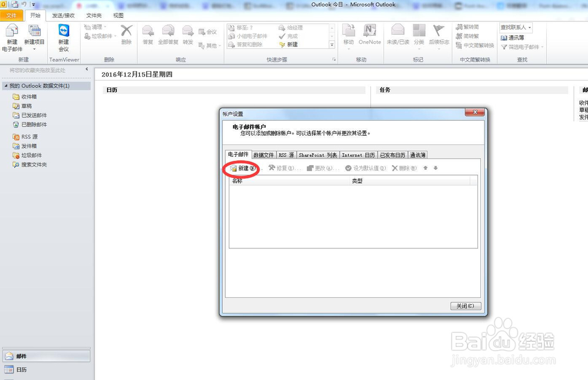The height and width of the screenshot is (380, 588).
Task: Open the 文件 tab
Action: 12,15
